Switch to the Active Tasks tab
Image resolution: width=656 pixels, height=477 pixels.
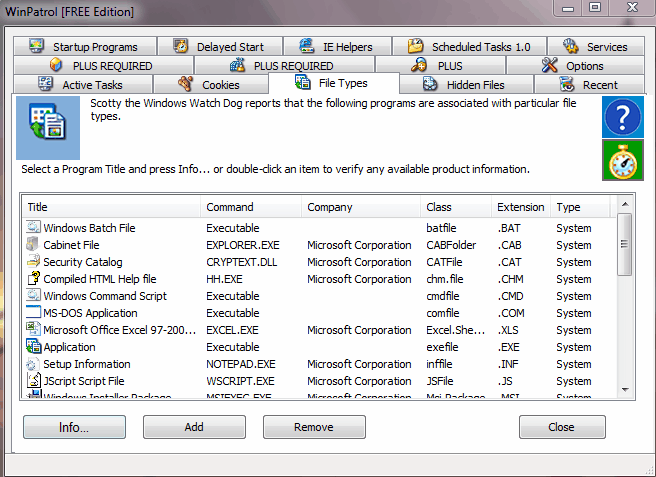[83, 85]
